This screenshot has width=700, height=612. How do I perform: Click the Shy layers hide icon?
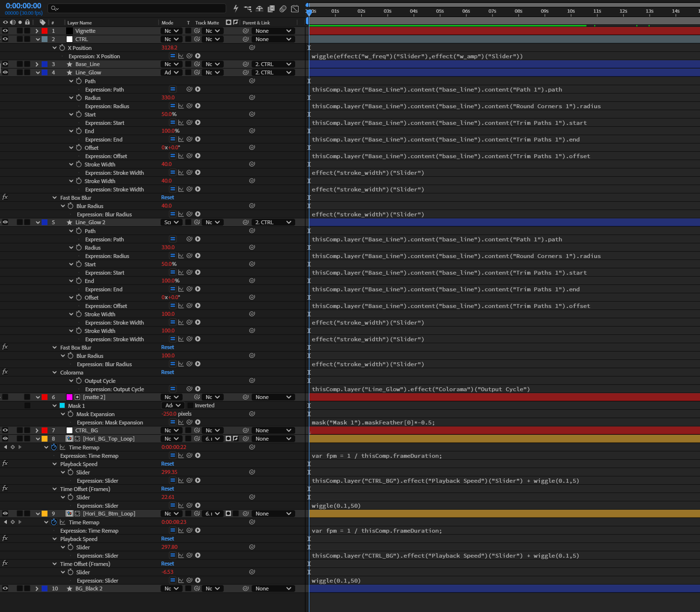coord(259,8)
